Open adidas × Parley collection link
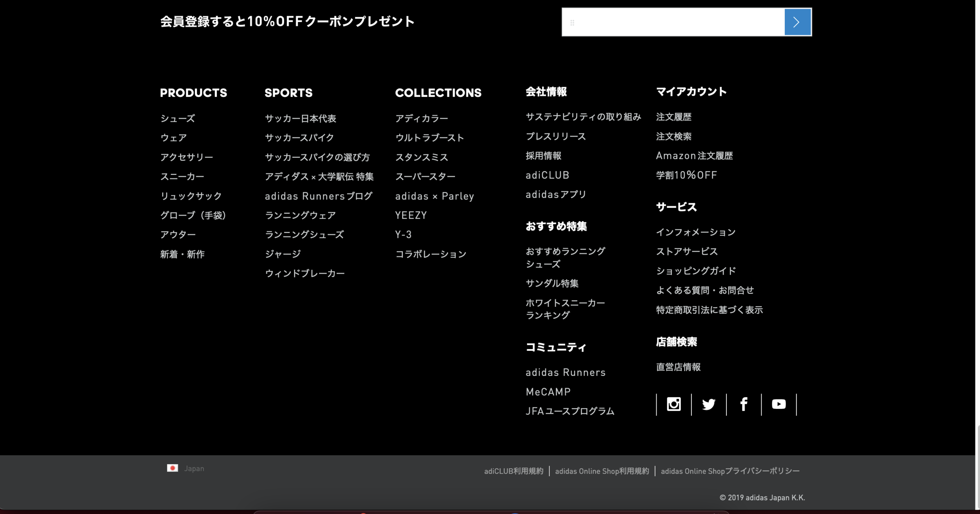 434,196
